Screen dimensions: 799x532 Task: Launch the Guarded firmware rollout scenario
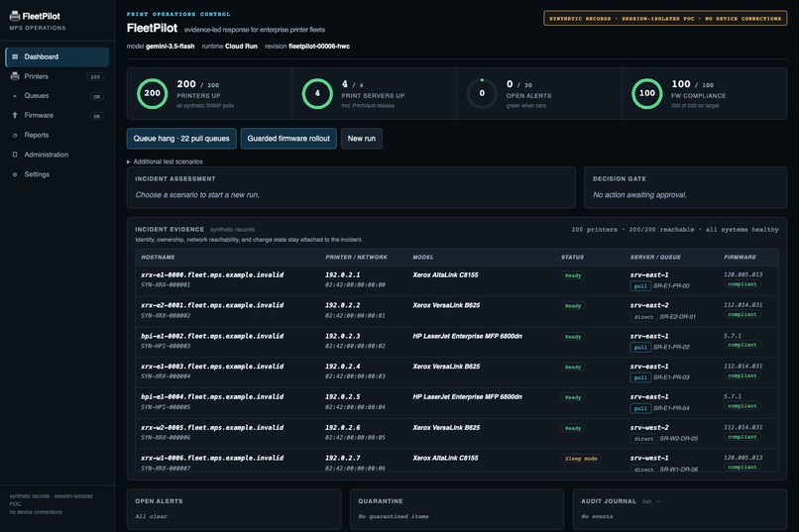click(288, 139)
